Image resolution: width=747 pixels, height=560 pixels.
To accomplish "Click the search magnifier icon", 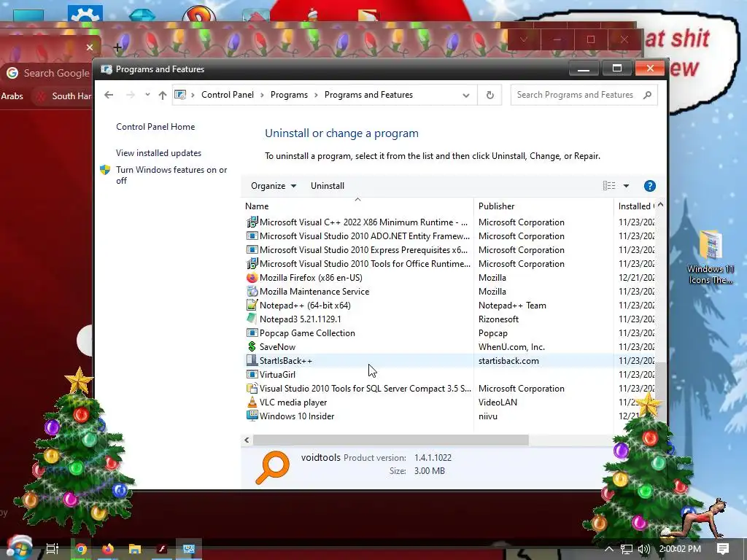I will 647,95.
